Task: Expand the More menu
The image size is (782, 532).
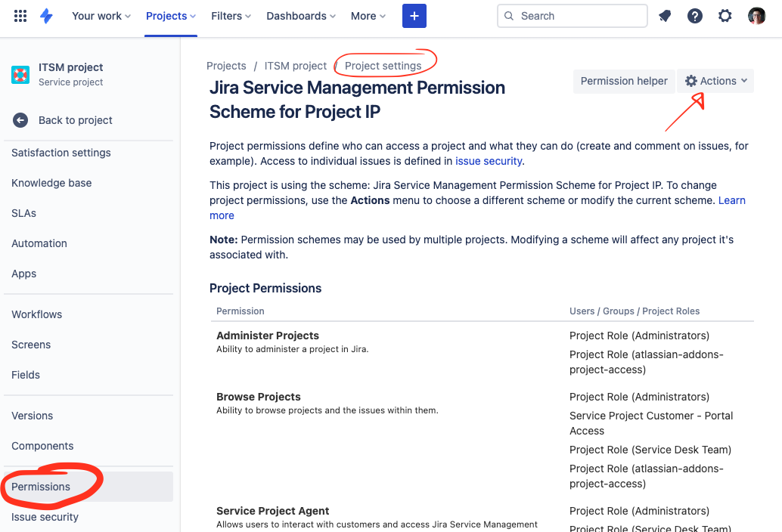Action: point(368,16)
